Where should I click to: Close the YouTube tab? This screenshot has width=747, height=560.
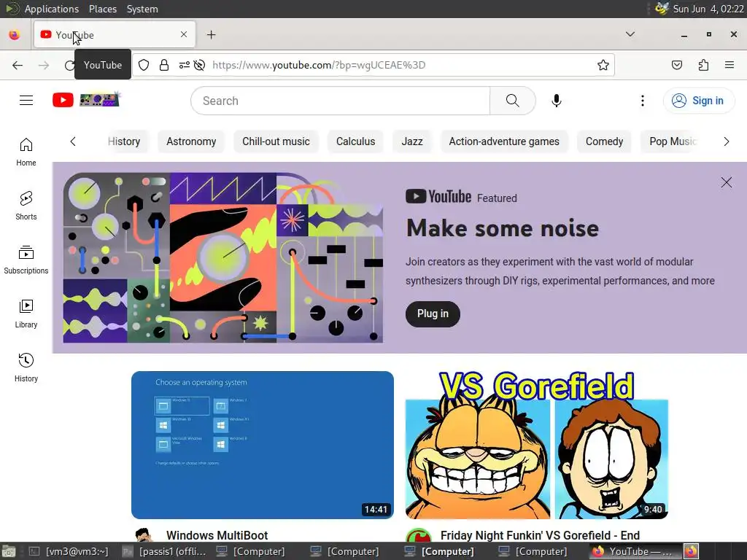[x=184, y=34]
